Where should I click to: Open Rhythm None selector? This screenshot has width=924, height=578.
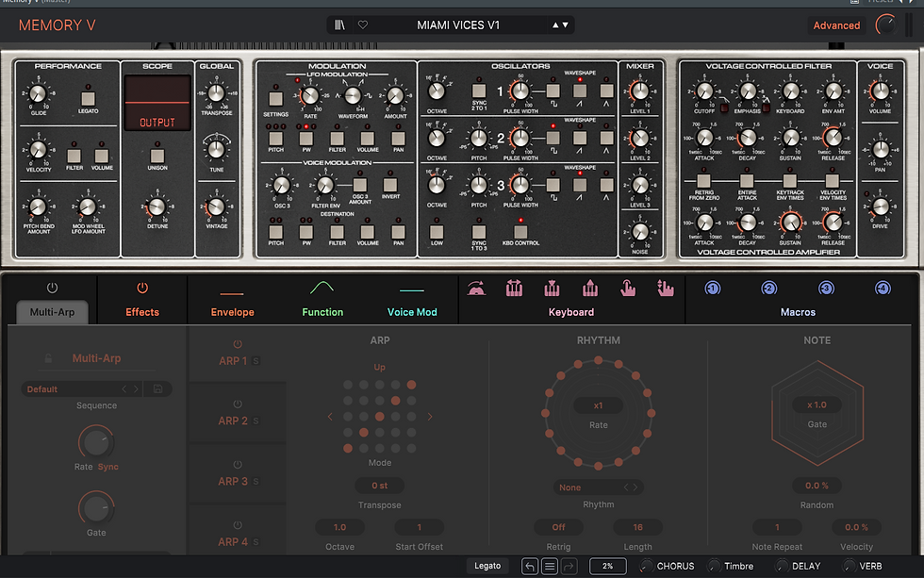click(598, 487)
